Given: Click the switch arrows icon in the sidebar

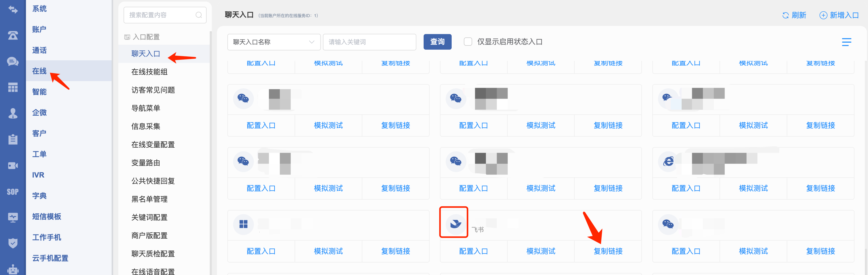Looking at the screenshot, I should 13,9.
